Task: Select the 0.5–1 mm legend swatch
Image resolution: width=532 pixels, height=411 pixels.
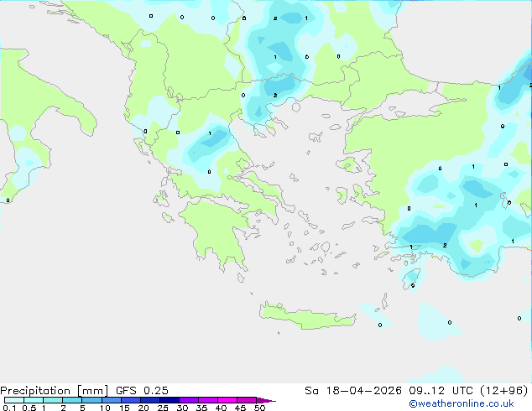Action: 34,400
